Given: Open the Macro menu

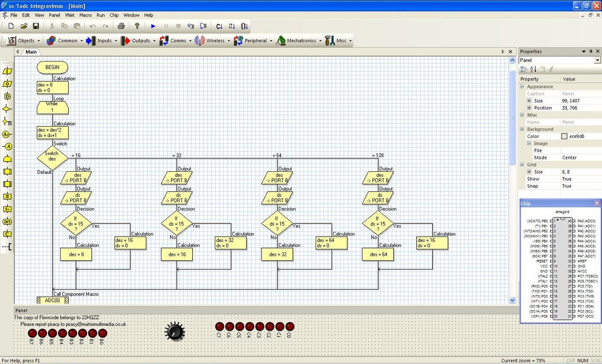Looking at the screenshot, I should tap(85, 15).
